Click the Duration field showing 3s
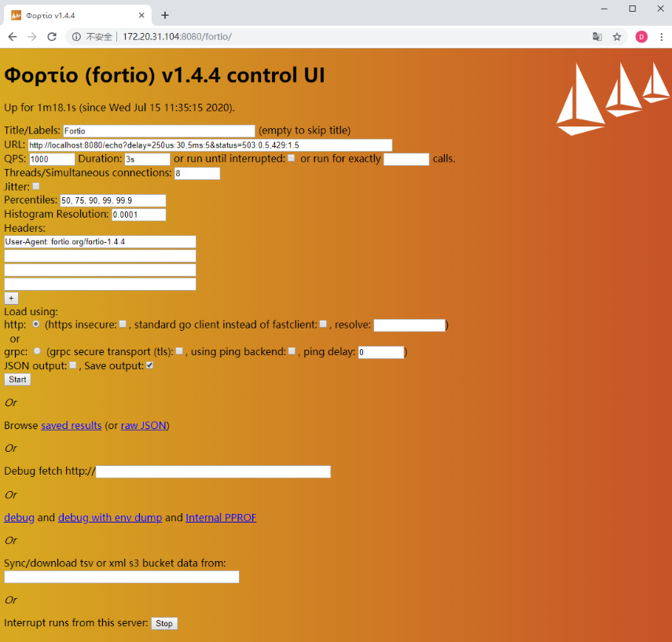The width and height of the screenshot is (672, 642). click(148, 159)
